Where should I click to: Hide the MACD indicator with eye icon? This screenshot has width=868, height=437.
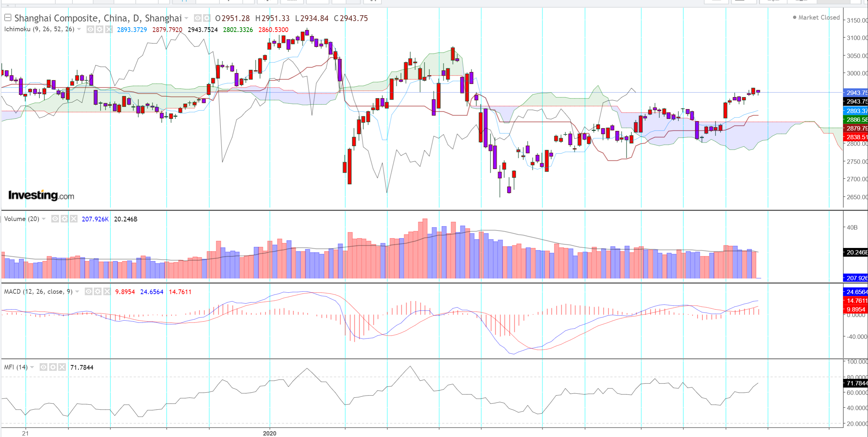88,292
